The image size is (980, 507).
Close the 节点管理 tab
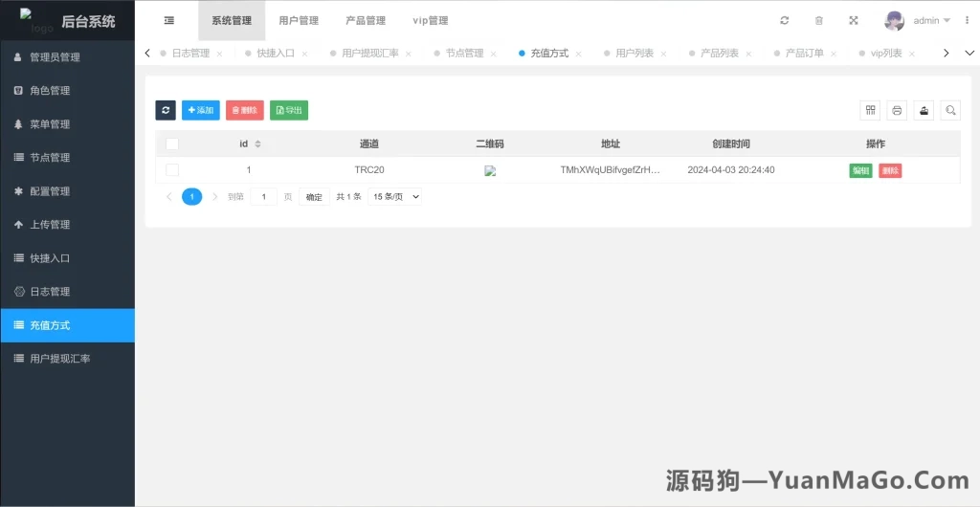(493, 54)
